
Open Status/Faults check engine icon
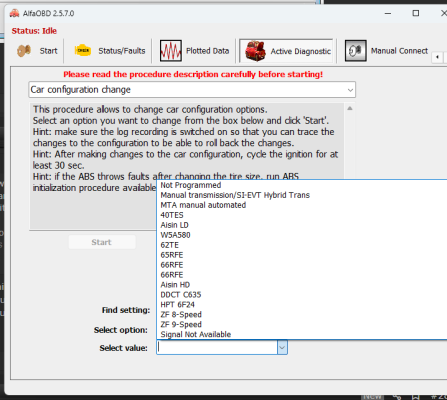click(83, 51)
